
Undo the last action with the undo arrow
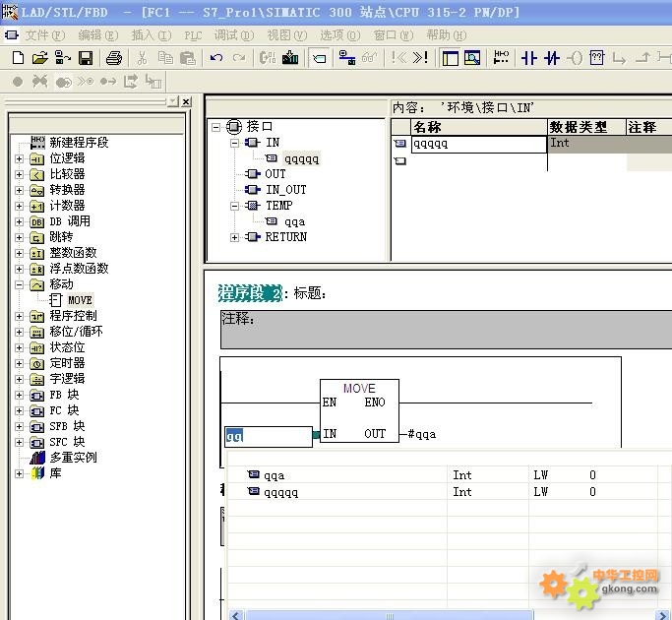[216, 57]
